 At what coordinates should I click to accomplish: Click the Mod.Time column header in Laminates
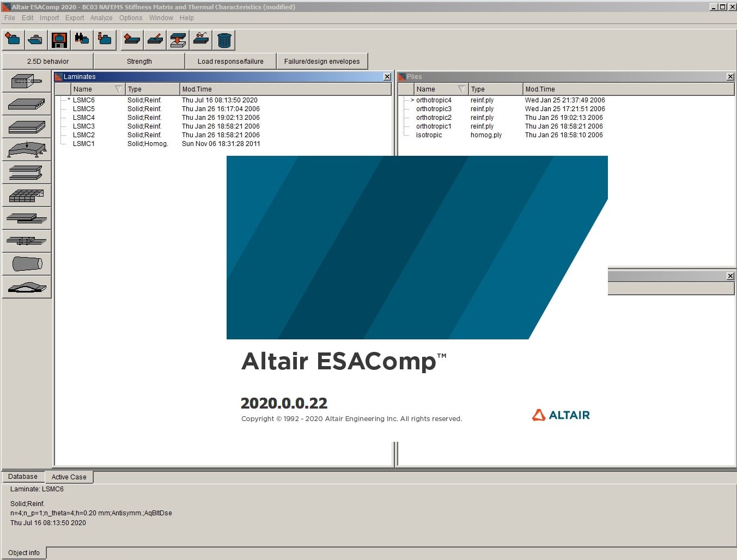point(285,89)
